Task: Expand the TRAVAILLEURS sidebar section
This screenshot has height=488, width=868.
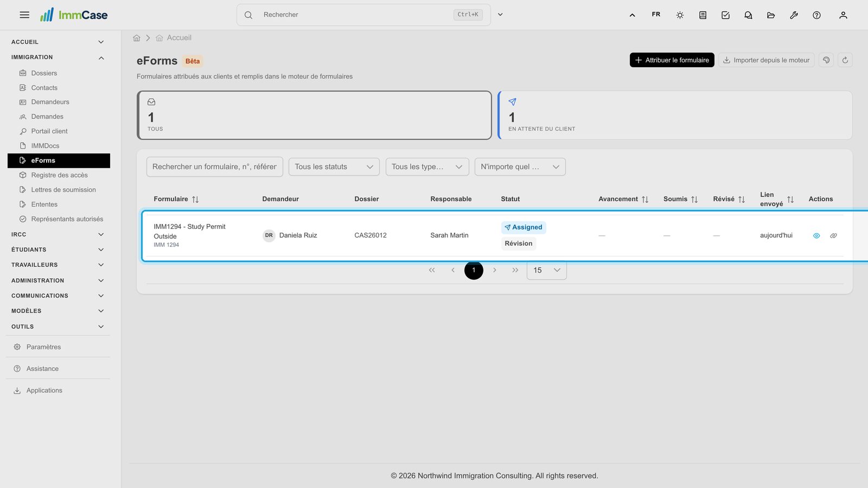Action: pos(58,265)
